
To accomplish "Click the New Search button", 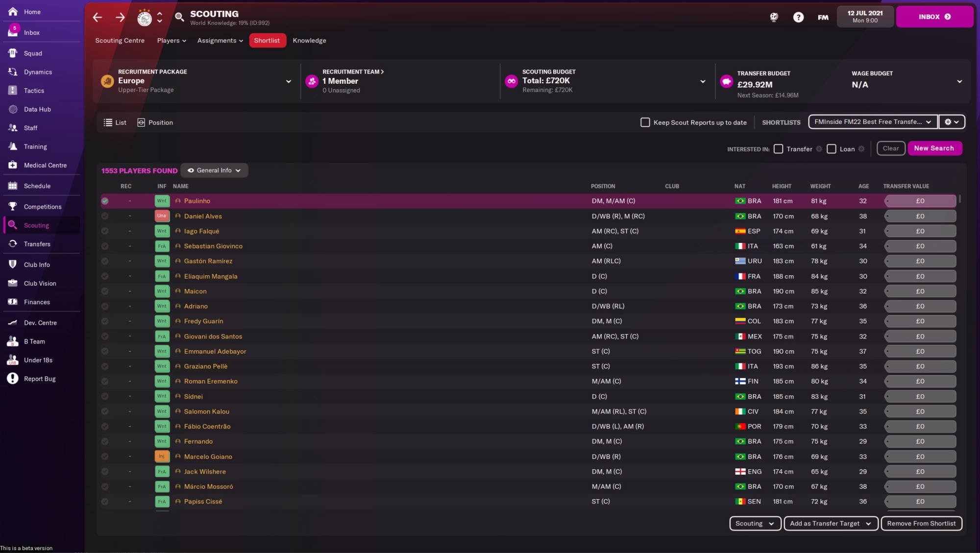I will click(934, 148).
